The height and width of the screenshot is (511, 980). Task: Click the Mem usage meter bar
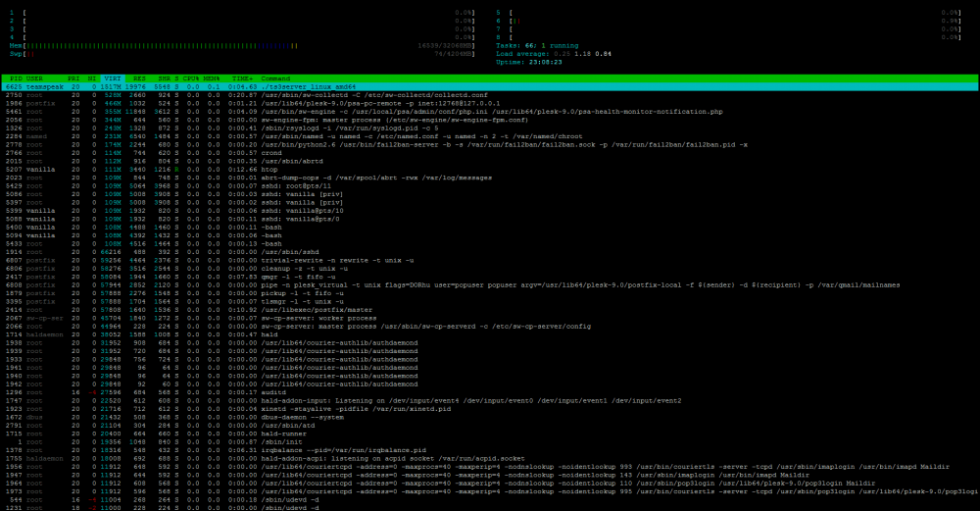tap(242, 46)
